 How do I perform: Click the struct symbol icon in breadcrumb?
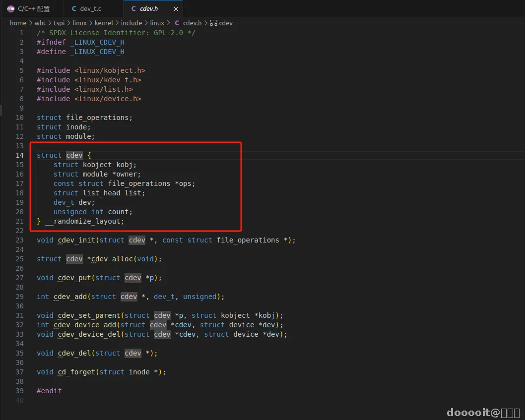click(213, 23)
